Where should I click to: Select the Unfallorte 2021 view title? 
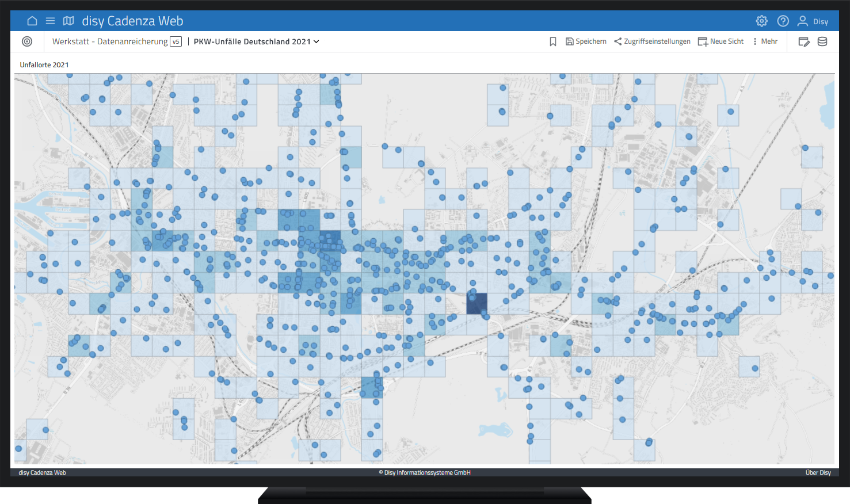tap(44, 65)
